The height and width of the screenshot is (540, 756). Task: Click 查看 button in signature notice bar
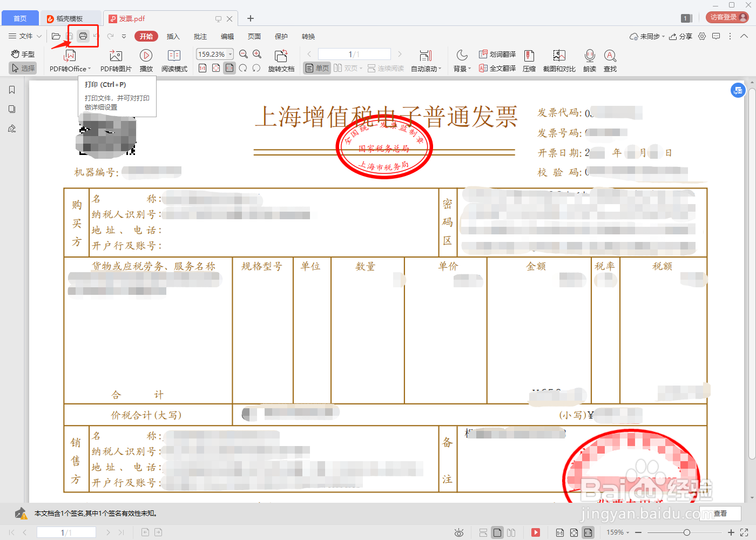(x=720, y=514)
